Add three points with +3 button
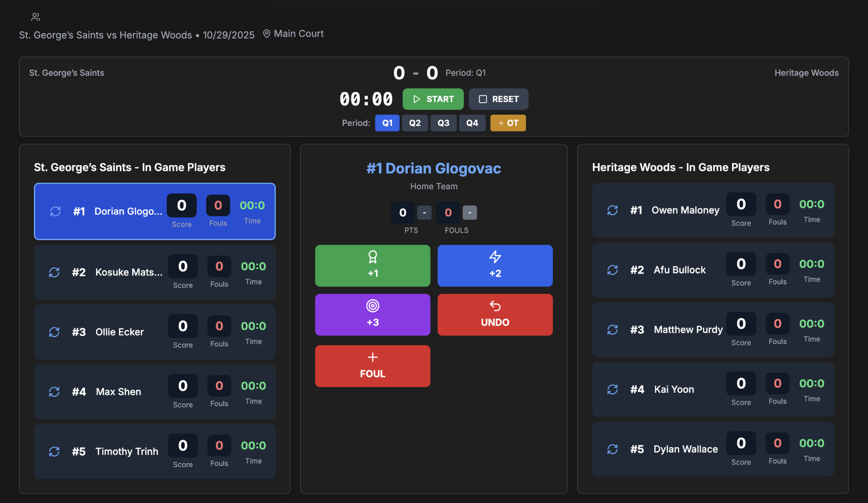 click(x=372, y=314)
